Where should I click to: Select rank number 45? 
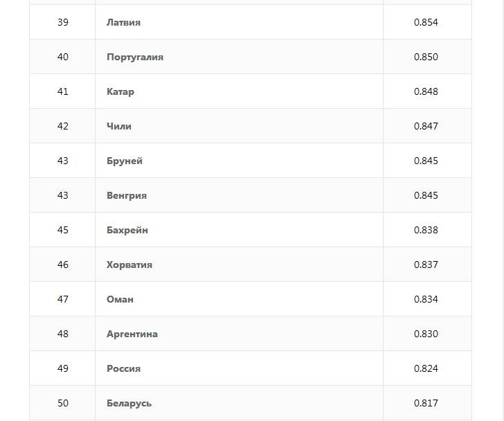click(x=63, y=230)
